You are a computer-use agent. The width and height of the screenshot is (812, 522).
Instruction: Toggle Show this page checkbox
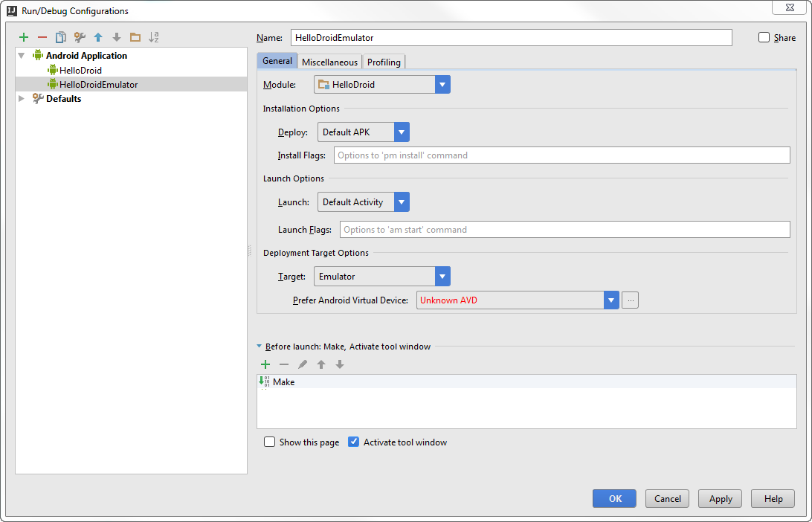pos(270,442)
